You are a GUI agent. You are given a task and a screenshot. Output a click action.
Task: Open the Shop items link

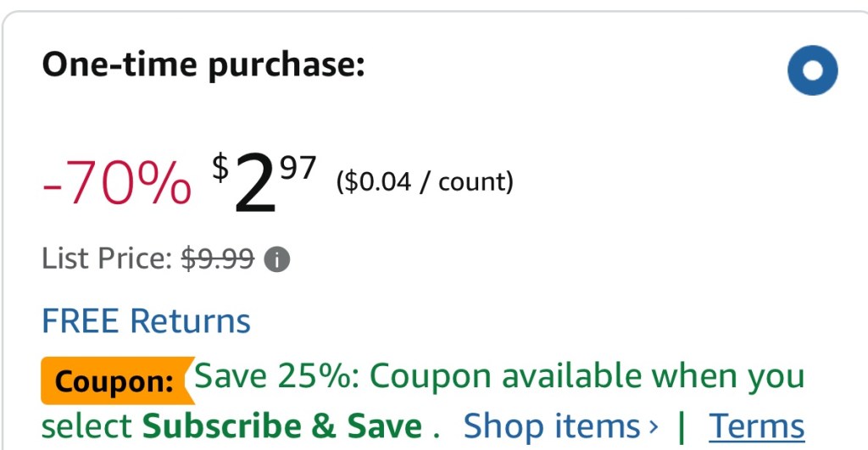(551, 425)
